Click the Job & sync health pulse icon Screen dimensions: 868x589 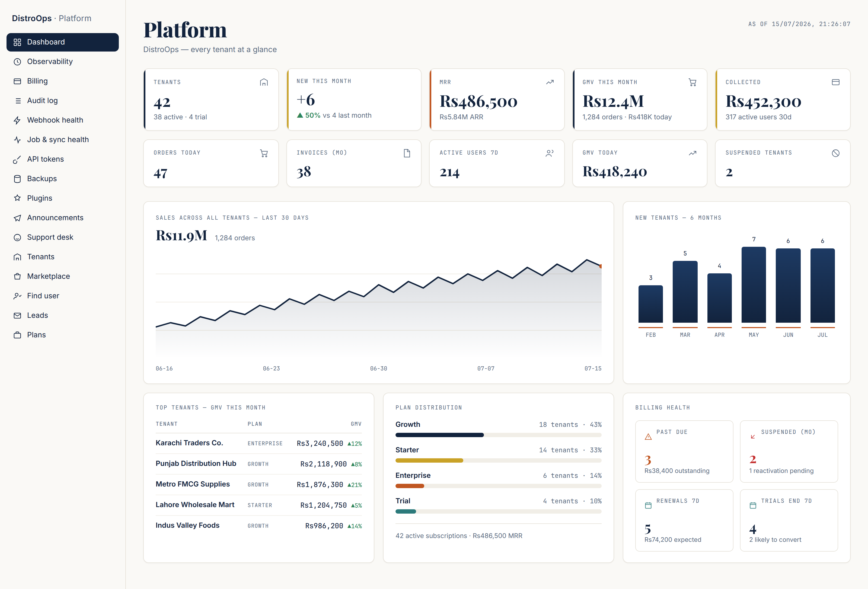[x=17, y=140]
